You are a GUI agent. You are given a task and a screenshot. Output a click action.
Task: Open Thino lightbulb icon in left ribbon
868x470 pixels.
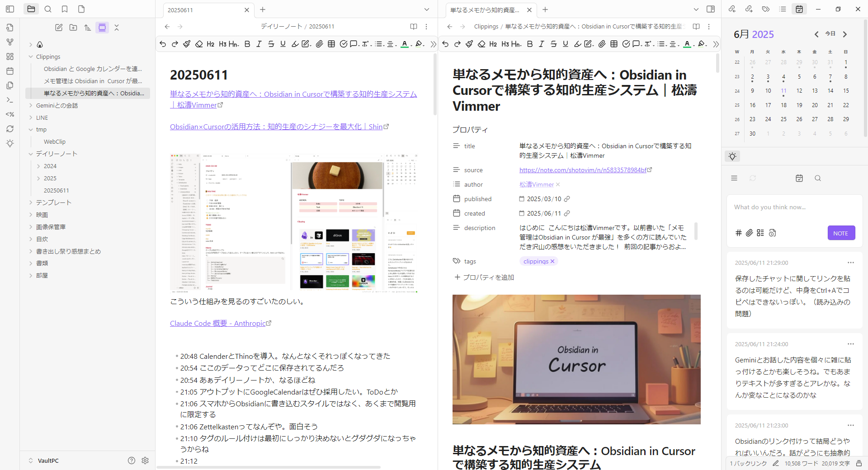click(x=10, y=143)
